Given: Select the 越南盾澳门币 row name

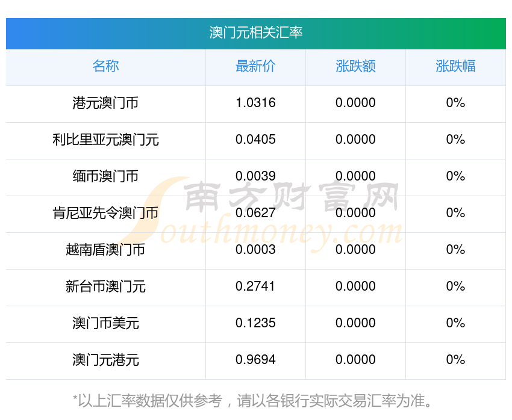Looking at the screenshot, I should tap(105, 250).
